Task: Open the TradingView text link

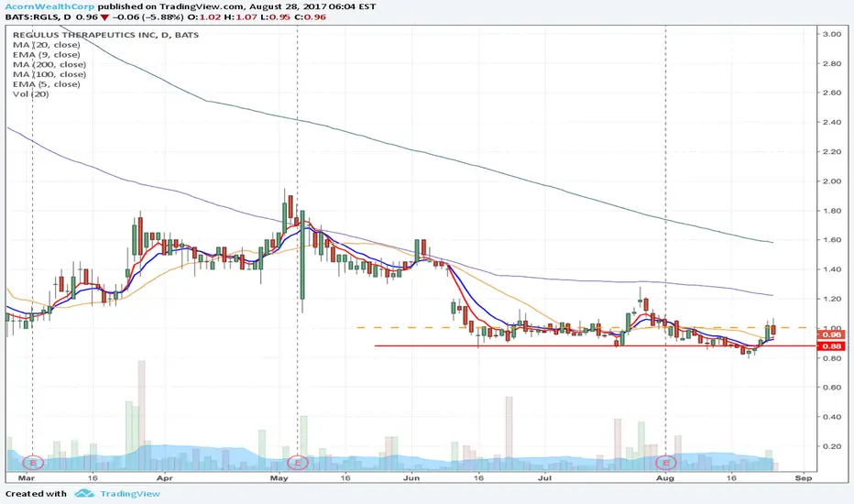Action: [x=130, y=494]
